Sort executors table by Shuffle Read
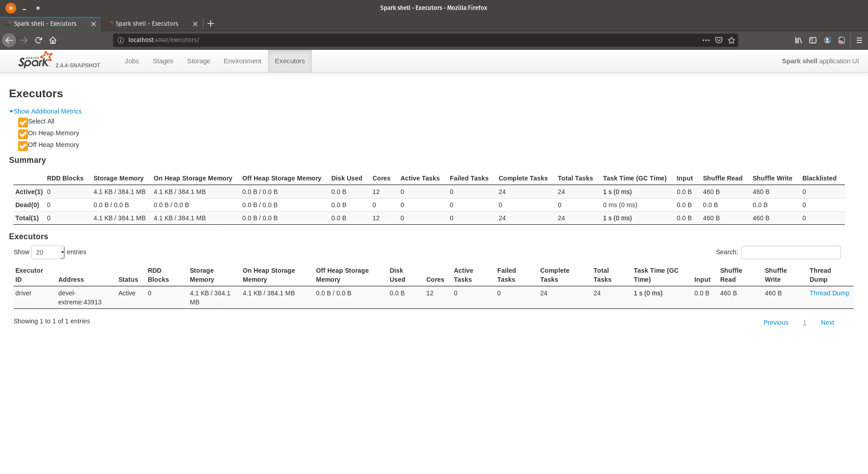The height and width of the screenshot is (474, 868). [x=731, y=275]
